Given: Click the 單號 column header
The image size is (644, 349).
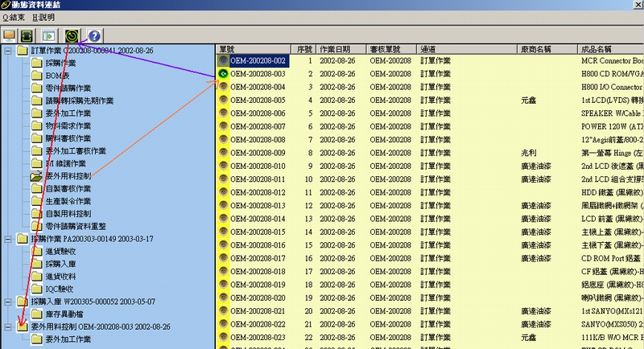Looking at the screenshot, I should [254, 49].
